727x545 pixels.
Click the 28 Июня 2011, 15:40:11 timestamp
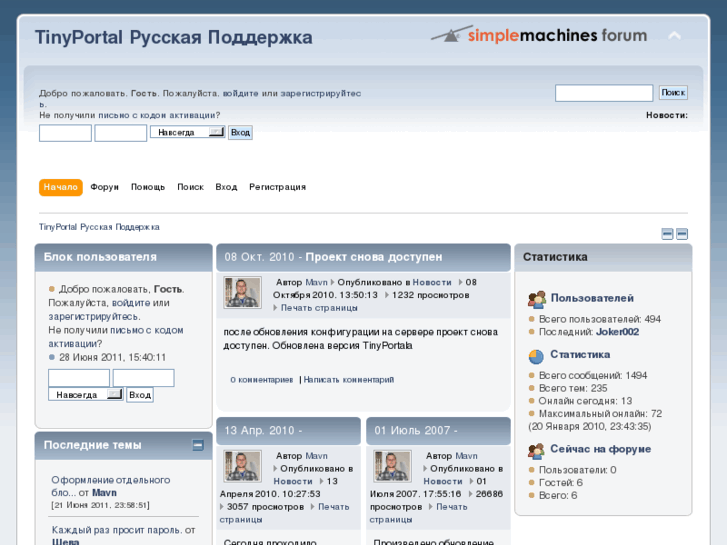click(x=112, y=358)
